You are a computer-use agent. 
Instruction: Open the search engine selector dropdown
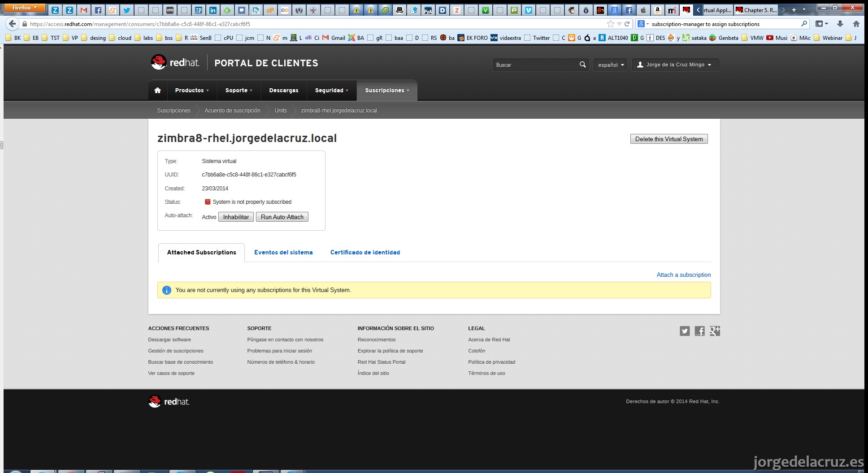coord(643,24)
